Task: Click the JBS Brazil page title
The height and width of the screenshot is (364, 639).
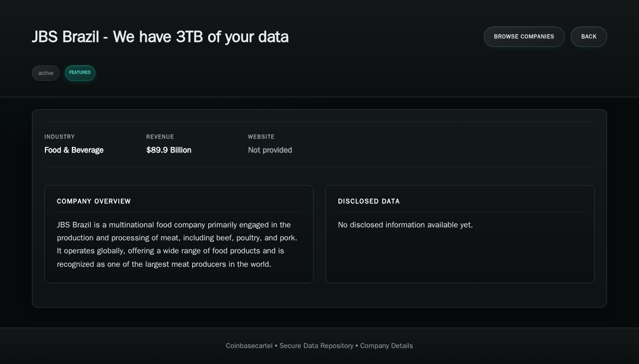Action: coord(160,37)
